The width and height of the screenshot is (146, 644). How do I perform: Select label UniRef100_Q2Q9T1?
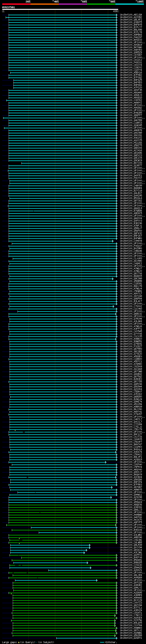[x=131, y=638]
